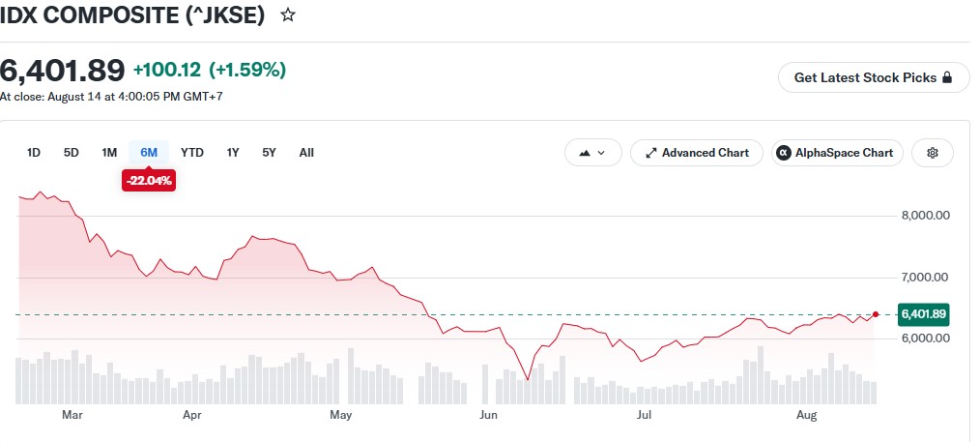Star IDX Composite to add to watchlist
The width and height of the screenshot is (980, 442).
click(x=287, y=15)
